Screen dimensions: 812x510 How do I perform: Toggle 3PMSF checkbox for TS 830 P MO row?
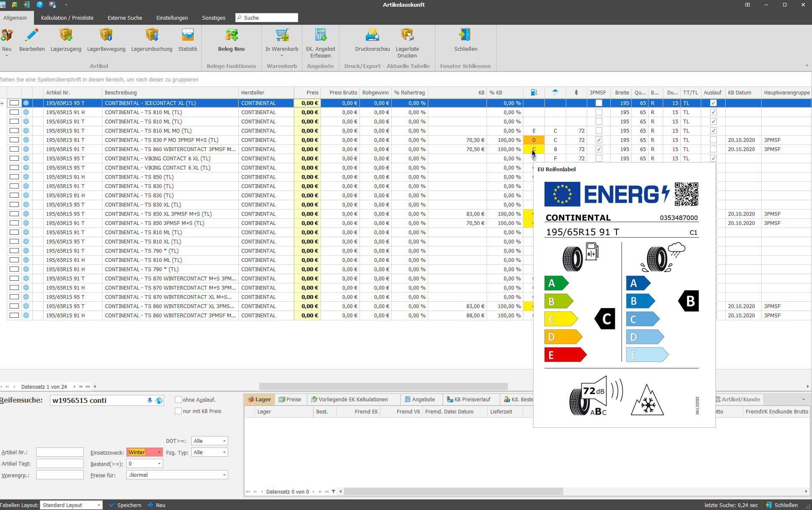click(599, 140)
